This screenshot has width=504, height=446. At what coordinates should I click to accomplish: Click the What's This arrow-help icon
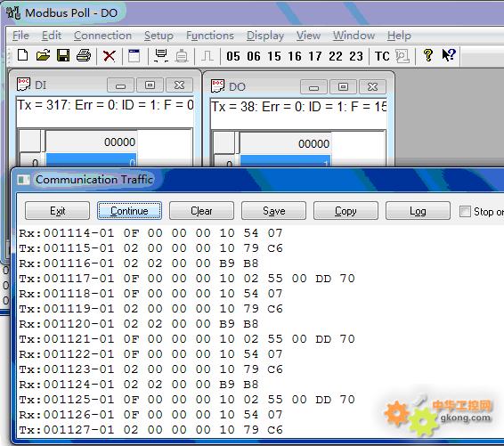(x=449, y=55)
